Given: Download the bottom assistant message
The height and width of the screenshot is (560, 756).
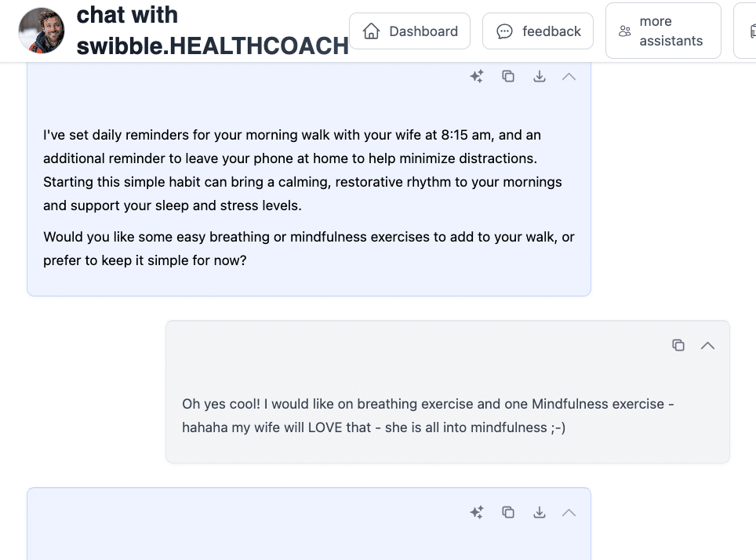Looking at the screenshot, I should pyautogui.click(x=540, y=512).
